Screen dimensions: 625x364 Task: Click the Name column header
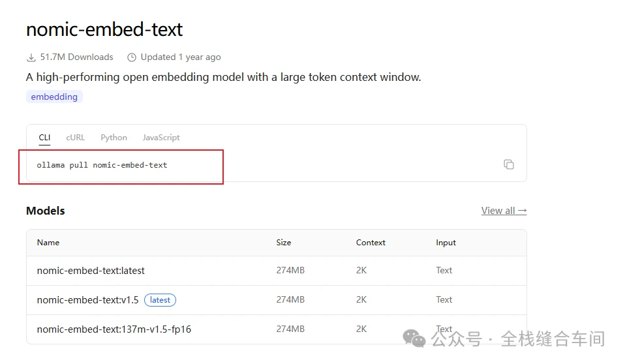(48, 243)
